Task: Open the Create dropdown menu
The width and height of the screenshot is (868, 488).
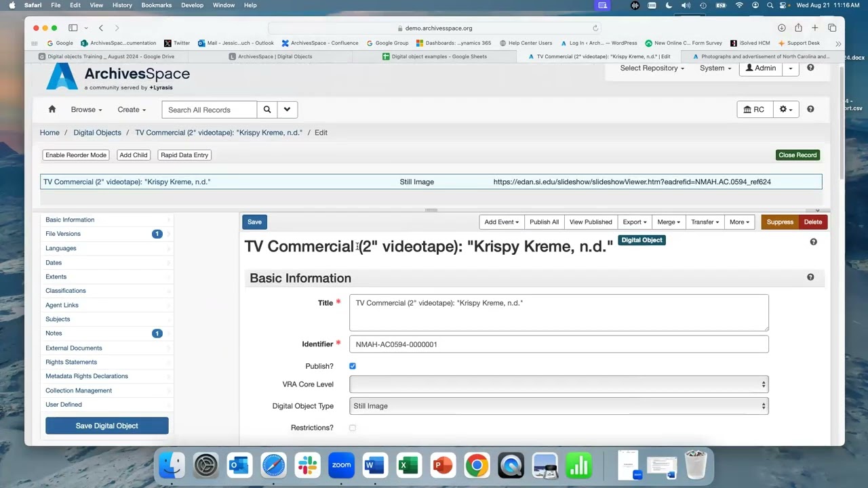Action: pos(132,110)
